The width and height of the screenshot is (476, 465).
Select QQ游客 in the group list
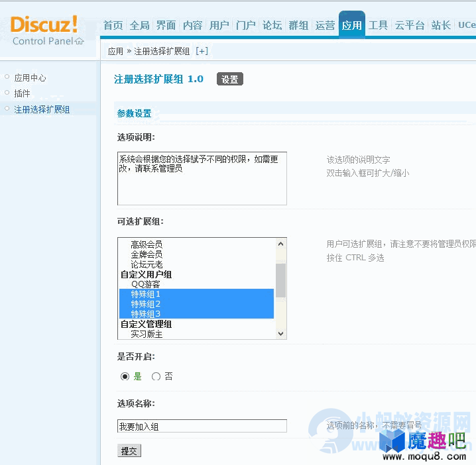(x=146, y=284)
